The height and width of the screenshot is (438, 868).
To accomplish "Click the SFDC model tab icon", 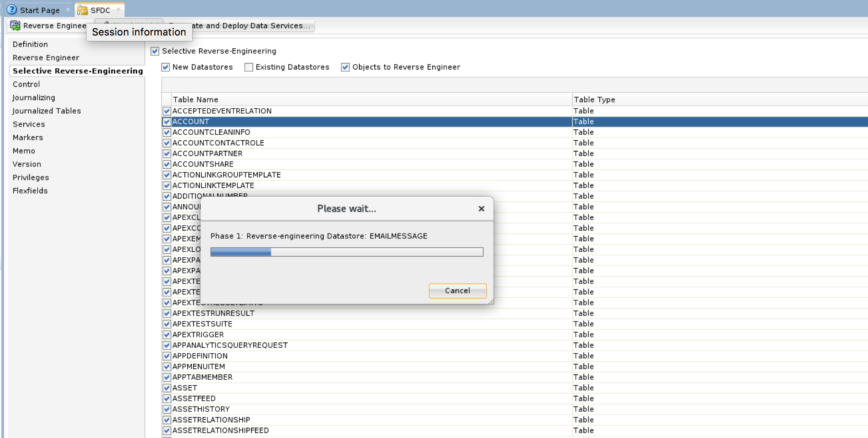I will pos(82,10).
